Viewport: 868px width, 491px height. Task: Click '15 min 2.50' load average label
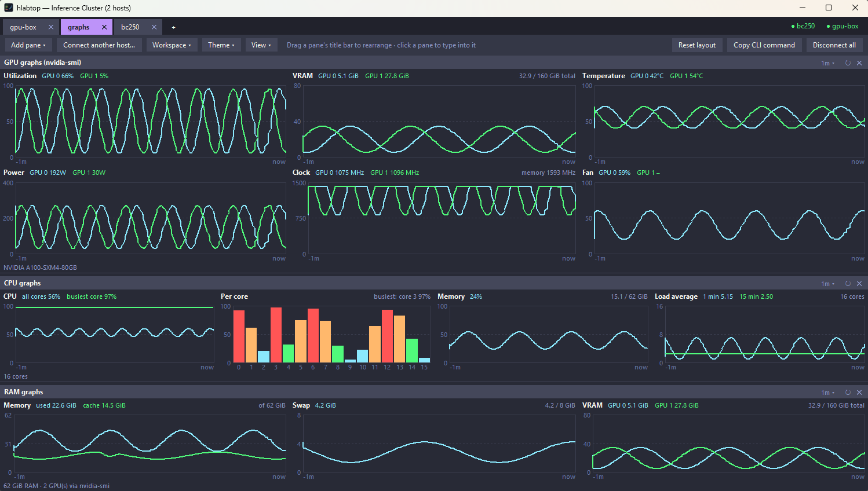pos(756,296)
